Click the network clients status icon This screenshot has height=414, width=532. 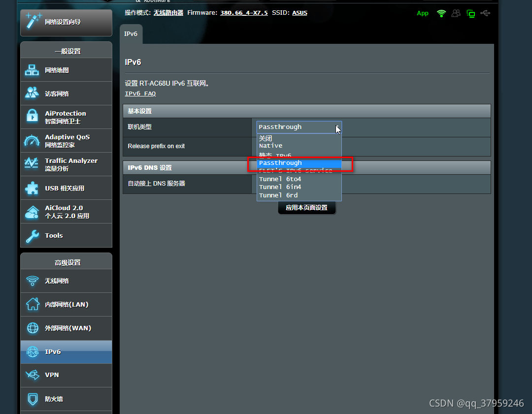pos(470,14)
